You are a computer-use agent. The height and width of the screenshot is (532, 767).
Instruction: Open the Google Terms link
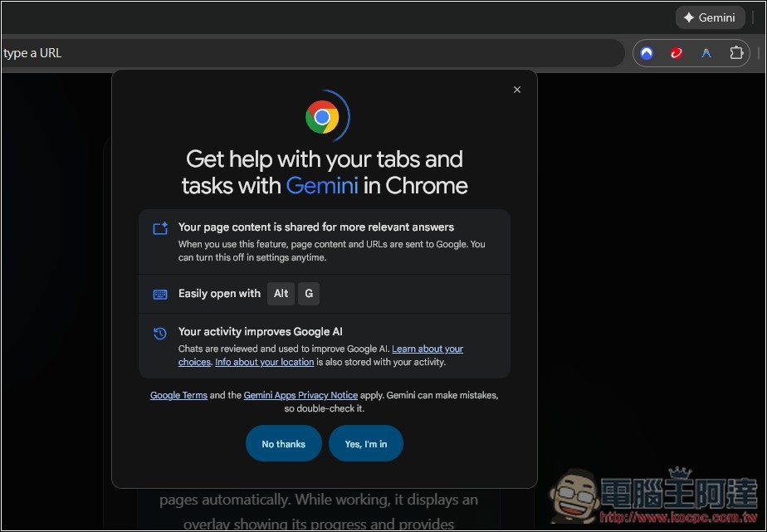click(x=178, y=395)
